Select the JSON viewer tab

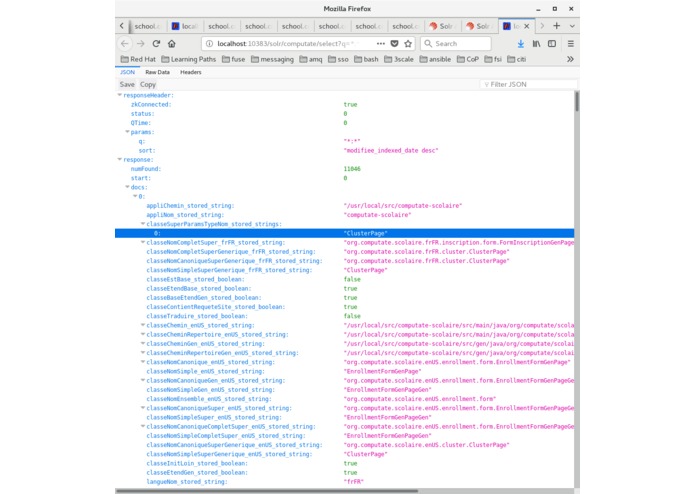click(x=127, y=72)
